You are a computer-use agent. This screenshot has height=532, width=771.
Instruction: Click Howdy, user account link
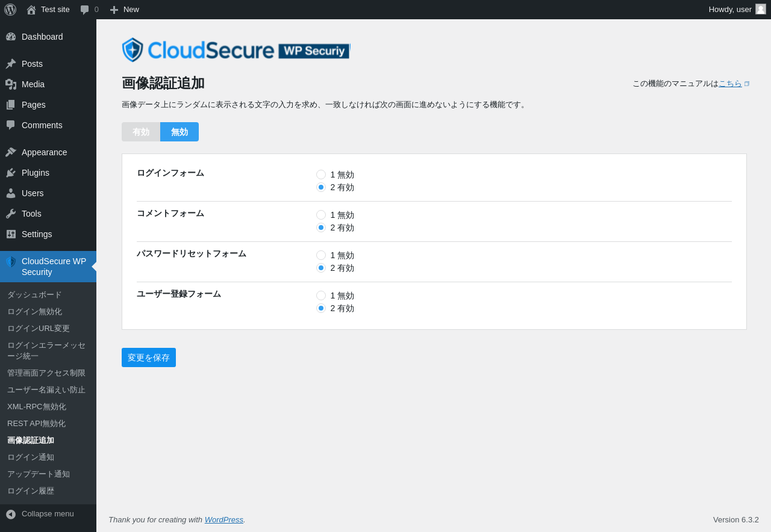[x=730, y=10]
